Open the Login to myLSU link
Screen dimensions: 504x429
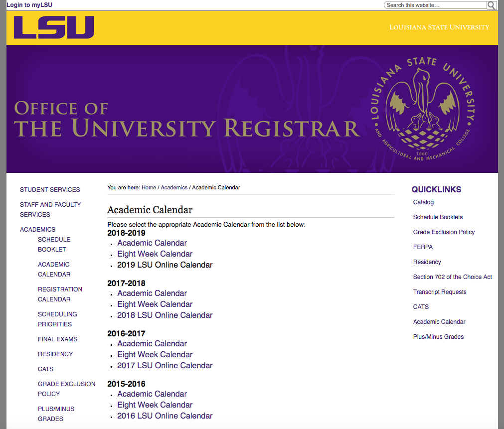[x=29, y=5]
